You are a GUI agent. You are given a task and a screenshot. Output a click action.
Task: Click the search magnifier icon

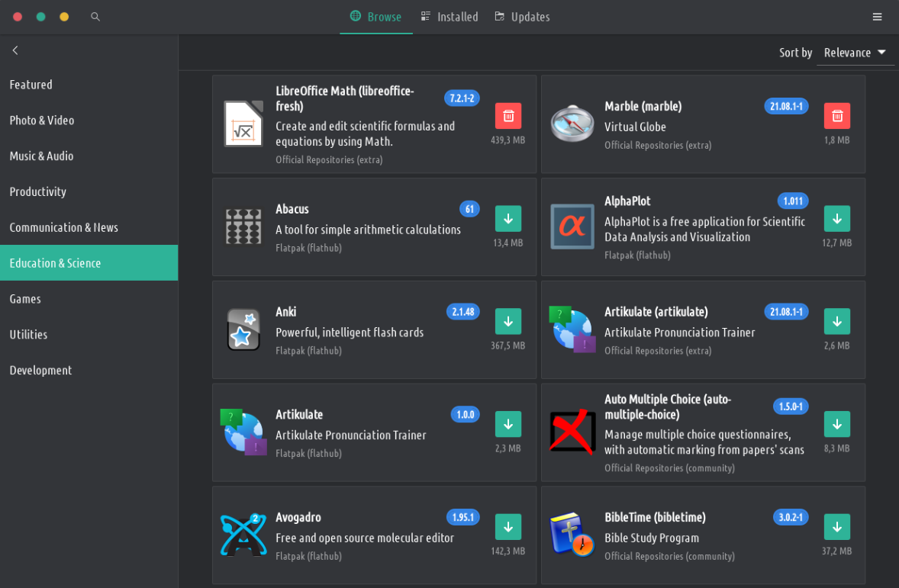tap(95, 17)
